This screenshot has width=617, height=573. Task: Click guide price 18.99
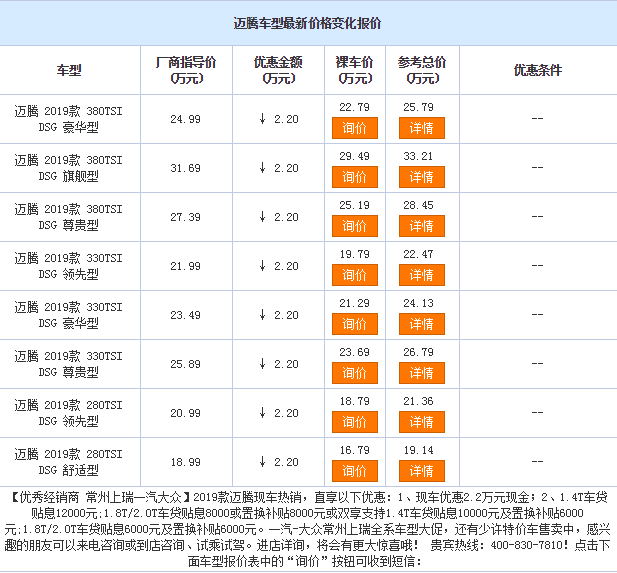185,462
